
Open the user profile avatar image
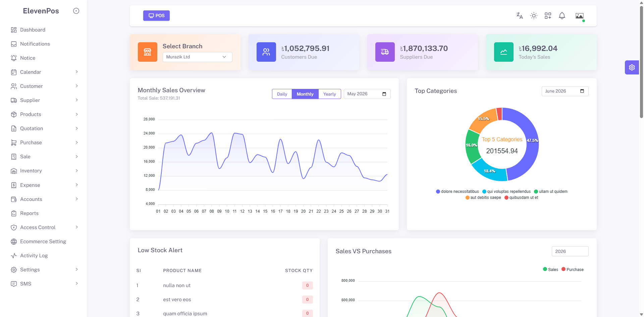tap(580, 16)
